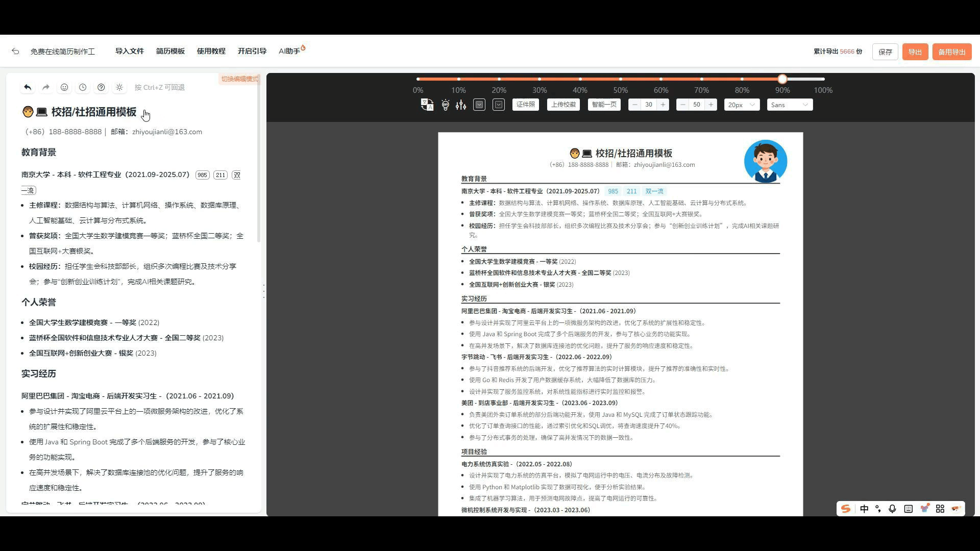Image resolution: width=980 pixels, height=551 pixels.
Task: Click the 项目经验 heading in preview
Action: tap(474, 452)
